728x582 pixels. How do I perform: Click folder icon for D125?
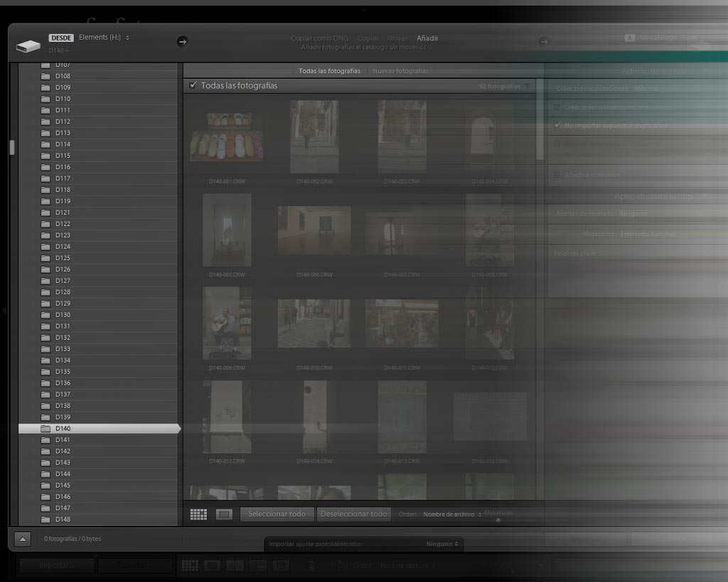pos(45,258)
